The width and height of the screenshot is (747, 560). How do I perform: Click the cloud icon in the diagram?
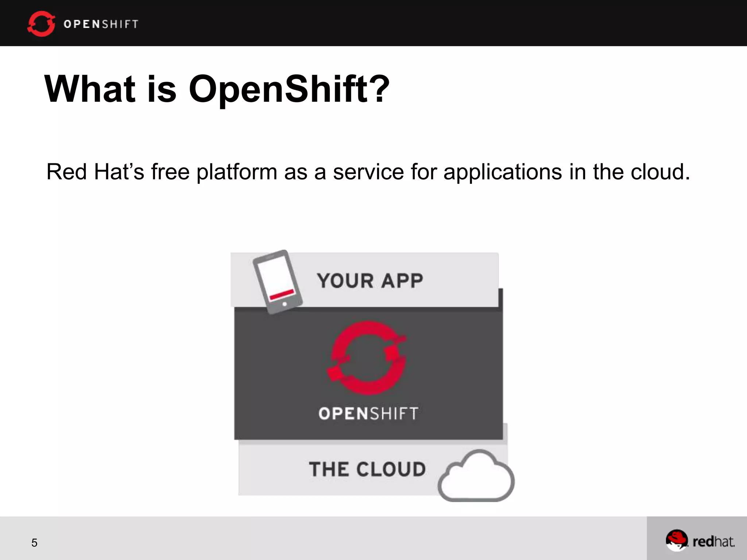pyautogui.click(x=476, y=476)
